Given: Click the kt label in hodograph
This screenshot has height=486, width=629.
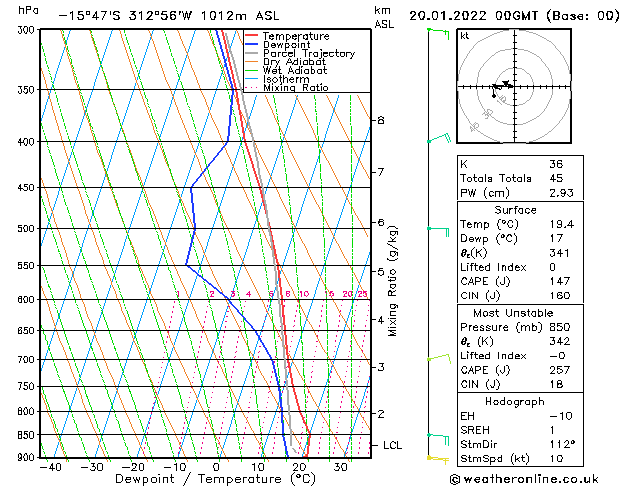Looking at the screenshot, I should (465, 36).
